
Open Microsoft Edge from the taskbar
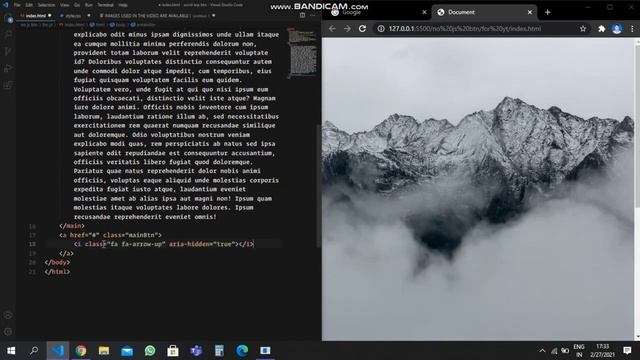point(242,351)
